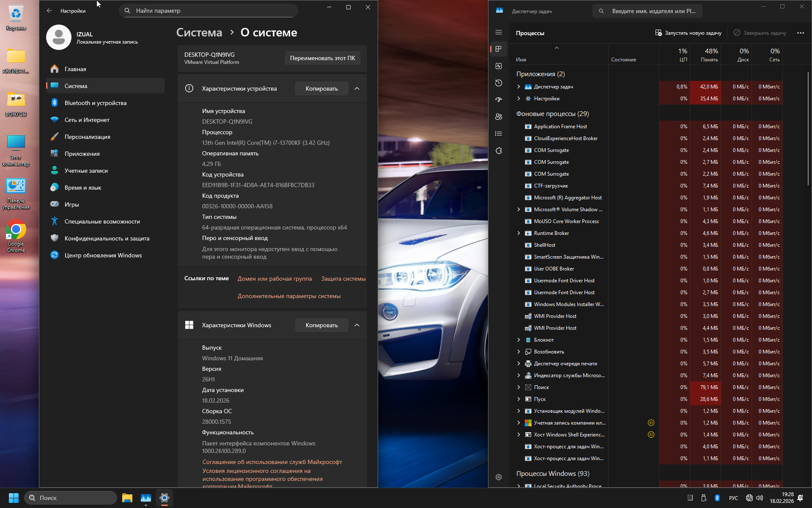Expand the Runtime Broker process

click(x=519, y=233)
